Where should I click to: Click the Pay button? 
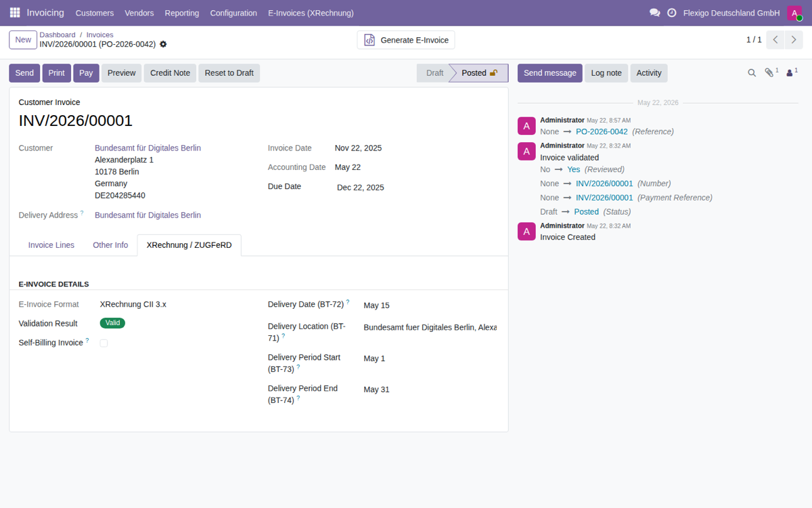86,73
